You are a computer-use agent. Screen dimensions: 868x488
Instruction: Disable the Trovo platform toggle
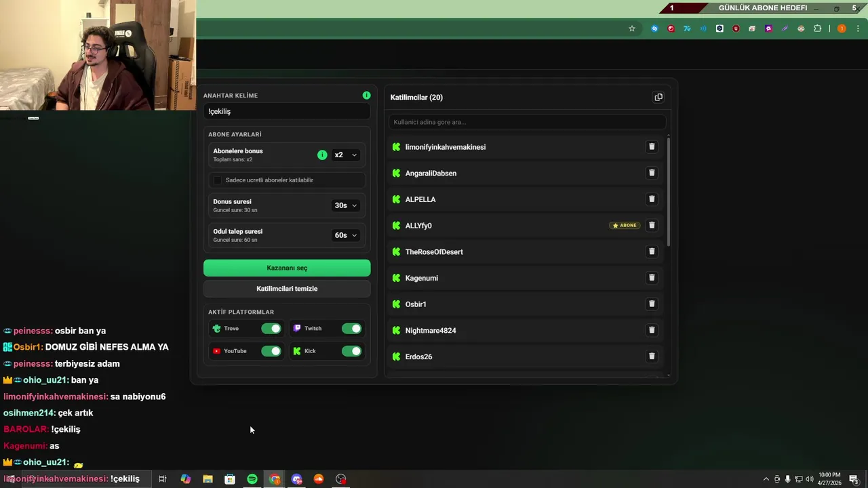[x=271, y=329]
